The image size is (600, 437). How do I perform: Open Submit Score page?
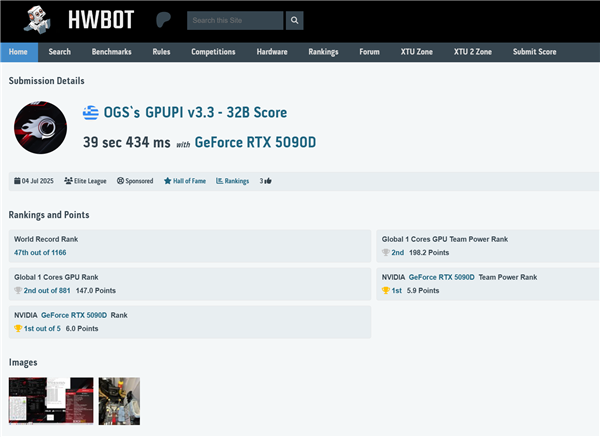[x=534, y=52]
